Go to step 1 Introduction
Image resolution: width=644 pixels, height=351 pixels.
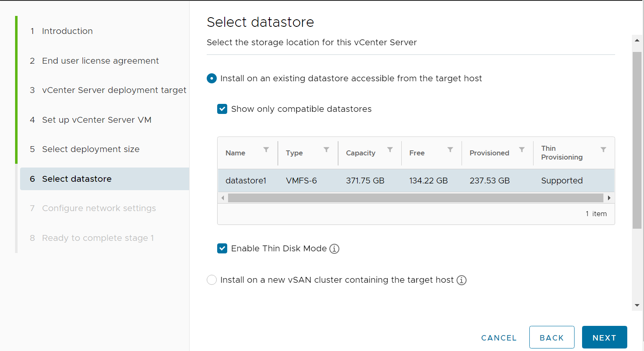tap(62, 31)
